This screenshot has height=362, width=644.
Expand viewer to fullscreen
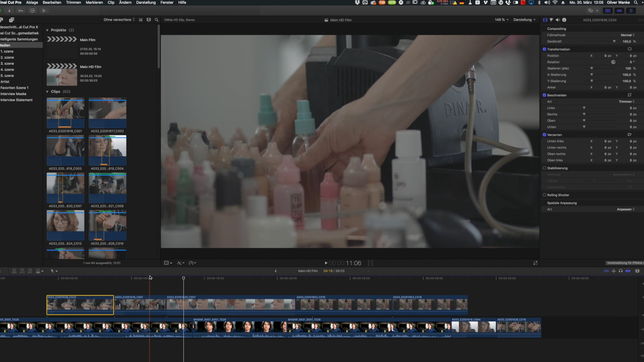pos(535,263)
